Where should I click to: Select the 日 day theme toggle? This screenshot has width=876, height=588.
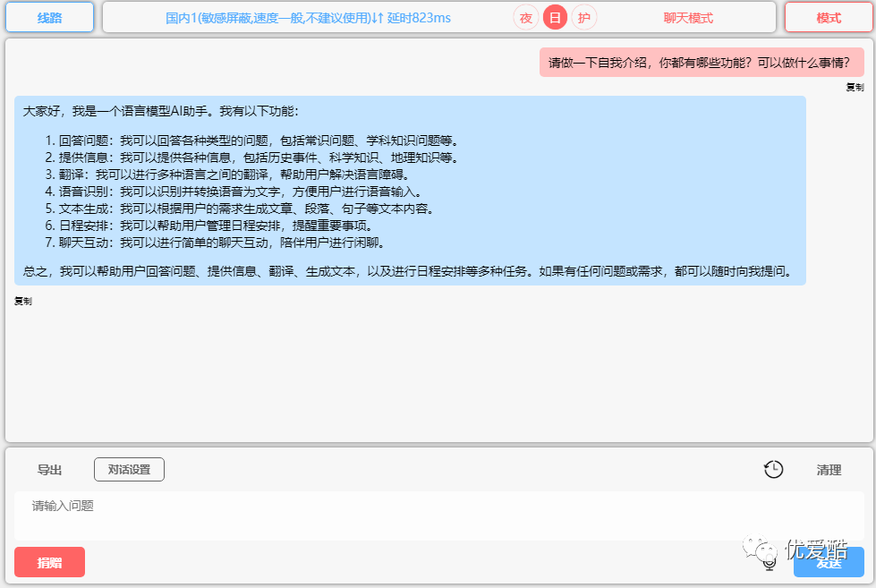(554, 17)
